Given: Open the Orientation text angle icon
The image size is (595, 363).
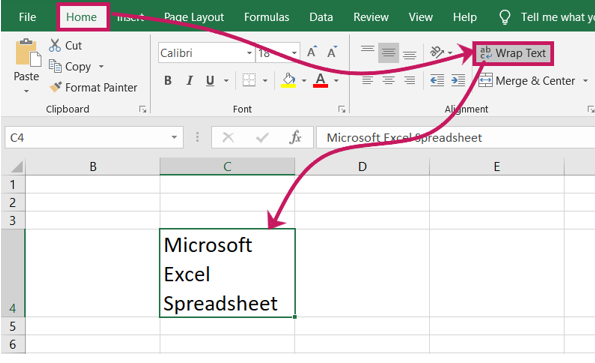Looking at the screenshot, I should click(437, 52).
